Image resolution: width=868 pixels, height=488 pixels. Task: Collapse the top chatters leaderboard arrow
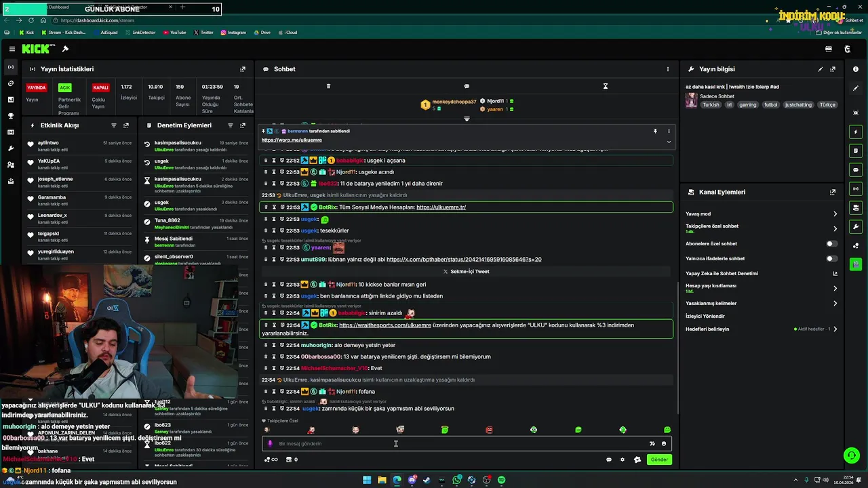[467, 119]
